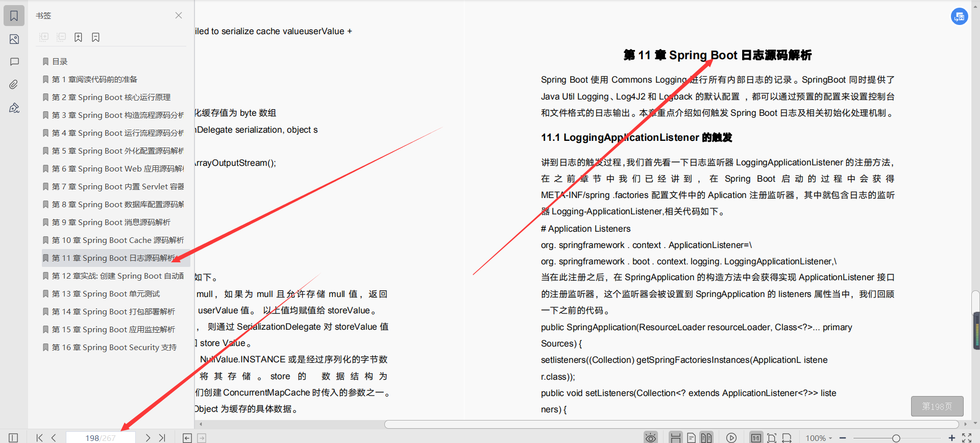The width and height of the screenshot is (980, 443).
Task: Fit page to window
Action: [x=772, y=438]
